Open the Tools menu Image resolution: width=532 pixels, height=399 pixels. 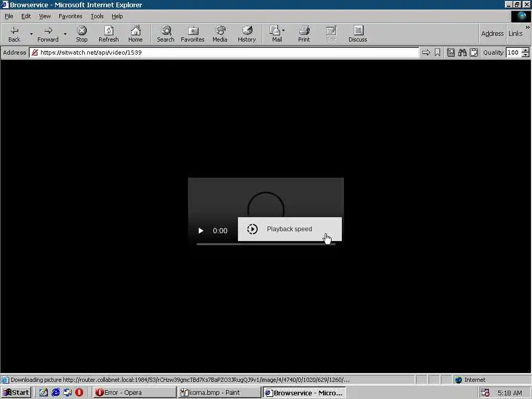tap(97, 16)
